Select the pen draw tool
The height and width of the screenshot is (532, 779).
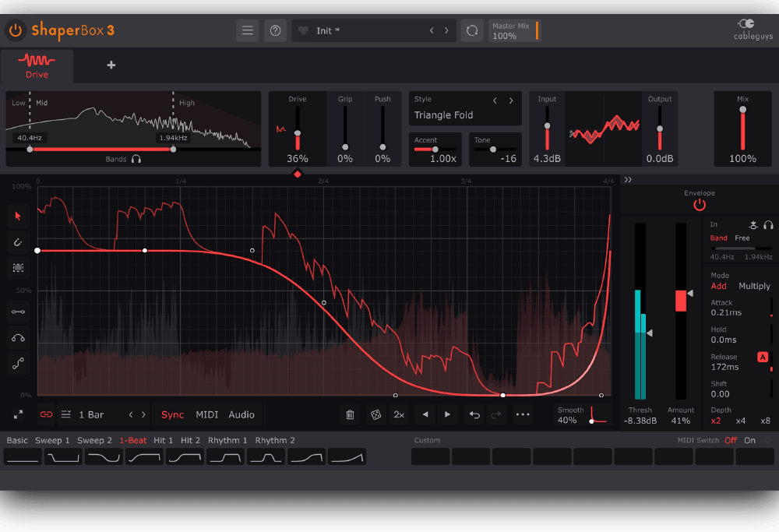point(19,242)
